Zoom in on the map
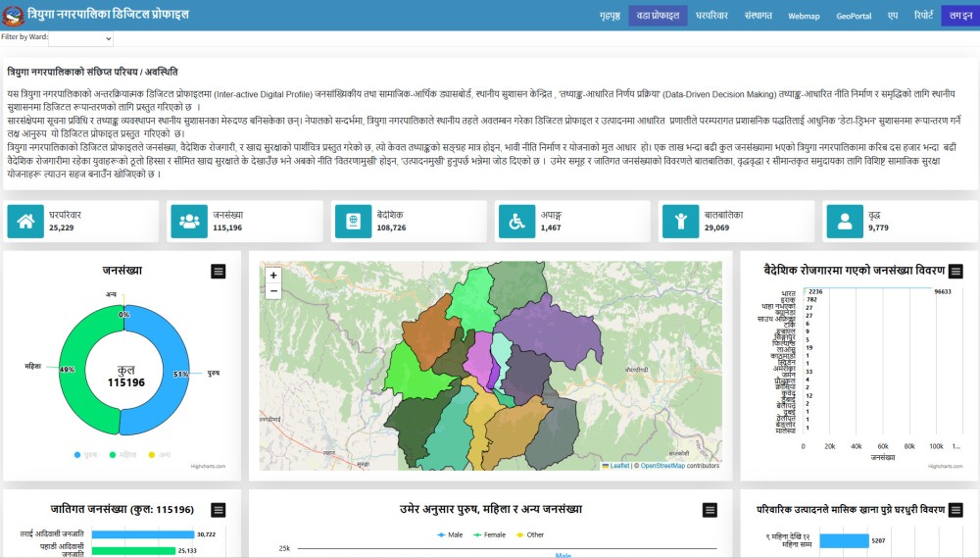 click(273, 276)
